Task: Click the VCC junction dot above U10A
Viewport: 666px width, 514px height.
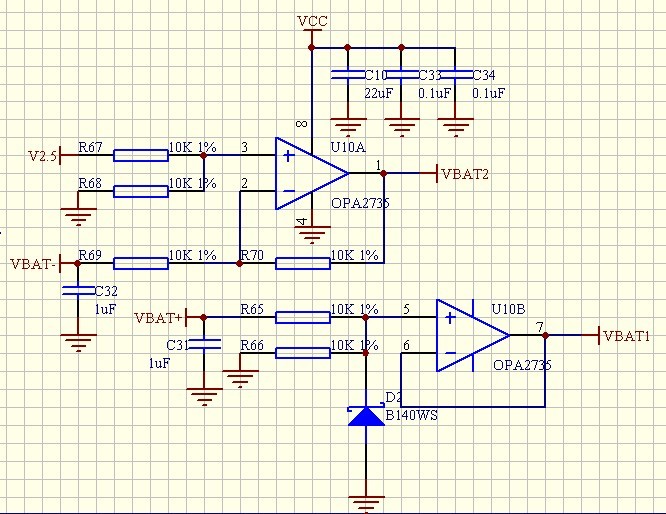Action: click(x=312, y=48)
